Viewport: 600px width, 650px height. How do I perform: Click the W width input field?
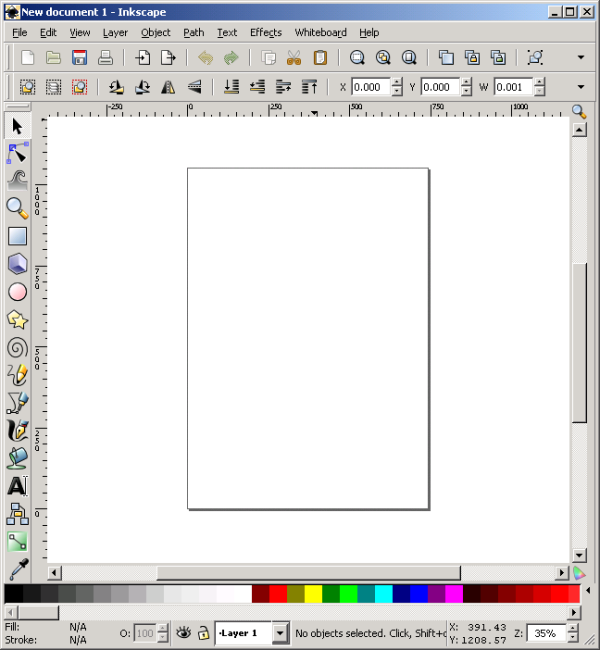pyautogui.click(x=513, y=87)
